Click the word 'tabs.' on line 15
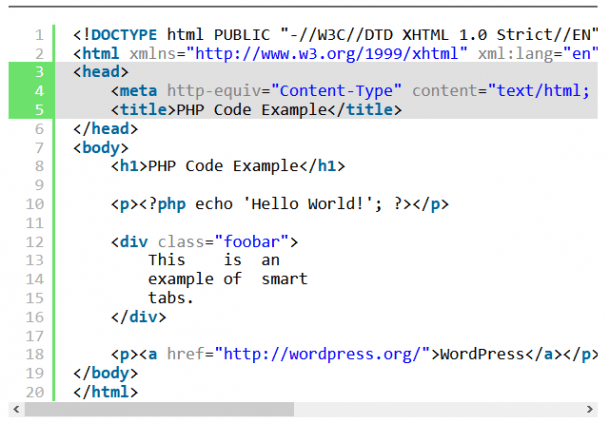Image resolution: width=610 pixels, height=423 pixels. point(170,298)
